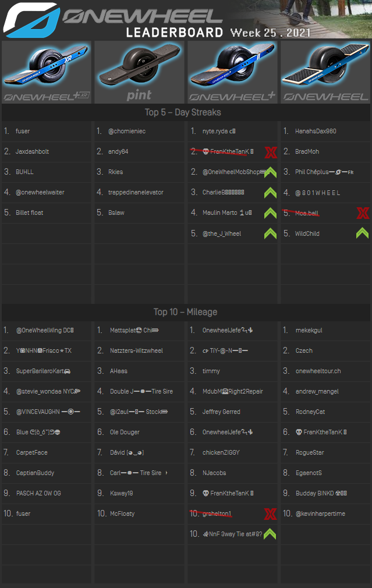Click green up arrow next to @OneWheelMobShop
This screenshot has width=372, height=588.
270,172
